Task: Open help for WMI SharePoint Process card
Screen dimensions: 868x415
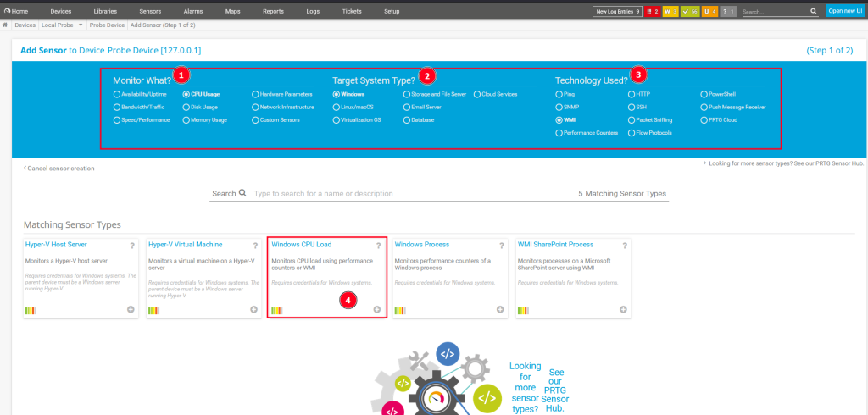Action: [625, 246]
